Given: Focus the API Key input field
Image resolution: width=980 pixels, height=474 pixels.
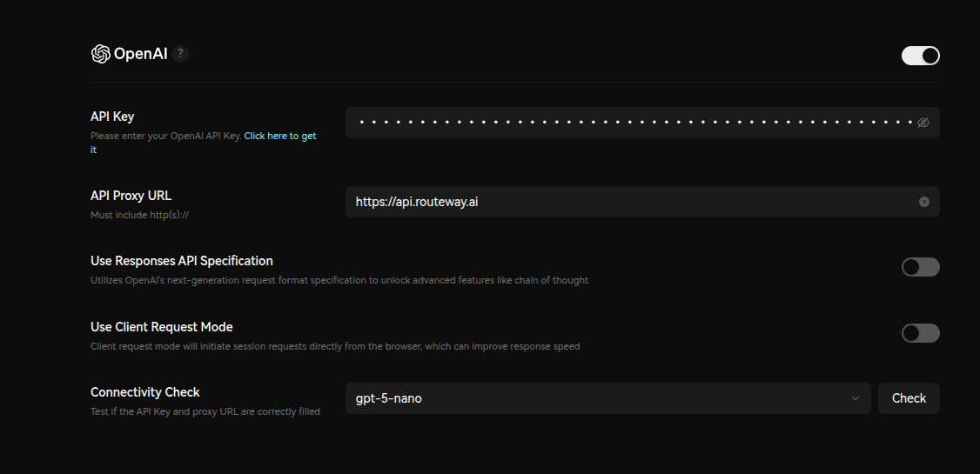Looking at the screenshot, I should pos(642,123).
